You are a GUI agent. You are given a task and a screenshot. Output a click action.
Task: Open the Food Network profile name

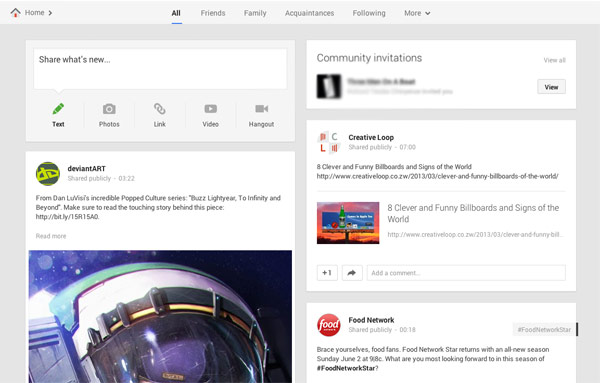371,320
